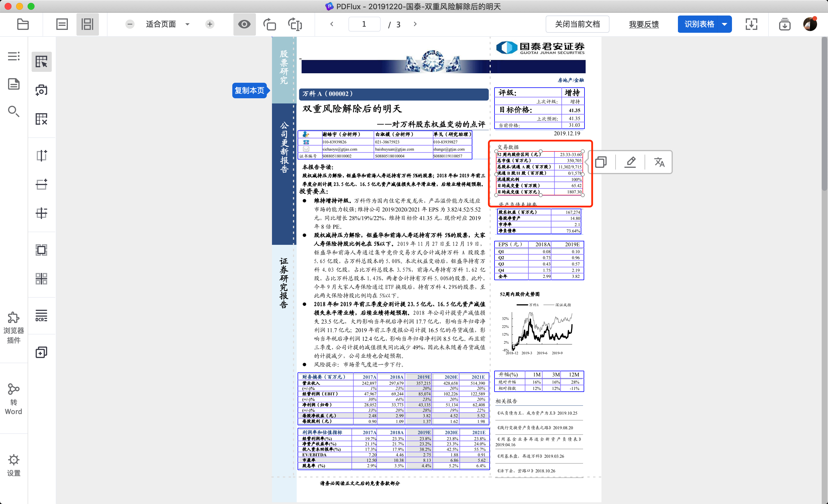This screenshot has height=504, width=828.
Task: Switch to continuous page view icon
Action: (x=87, y=24)
